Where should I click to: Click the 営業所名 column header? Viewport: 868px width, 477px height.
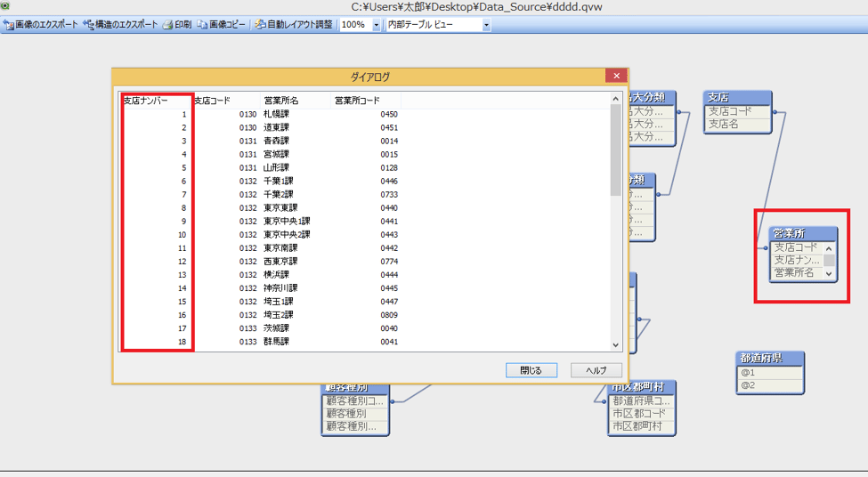(x=281, y=101)
